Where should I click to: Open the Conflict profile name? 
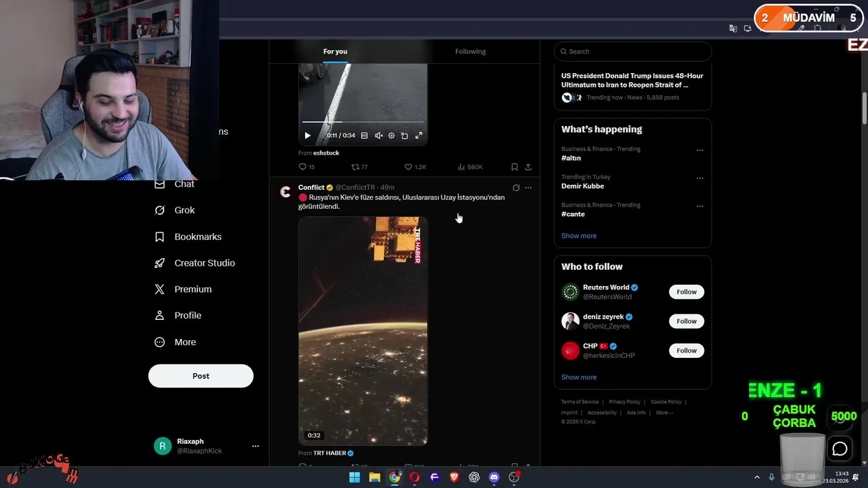pyautogui.click(x=311, y=187)
